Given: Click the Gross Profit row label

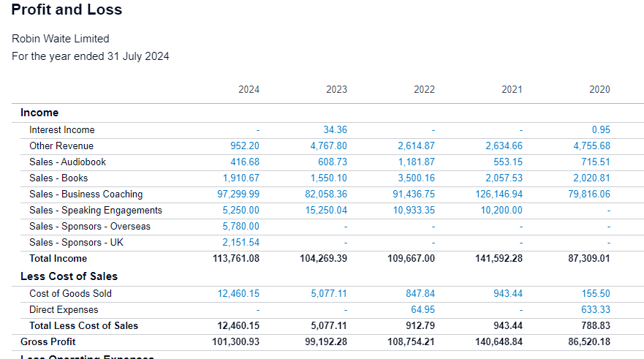Looking at the screenshot, I should [x=48, y=341].
